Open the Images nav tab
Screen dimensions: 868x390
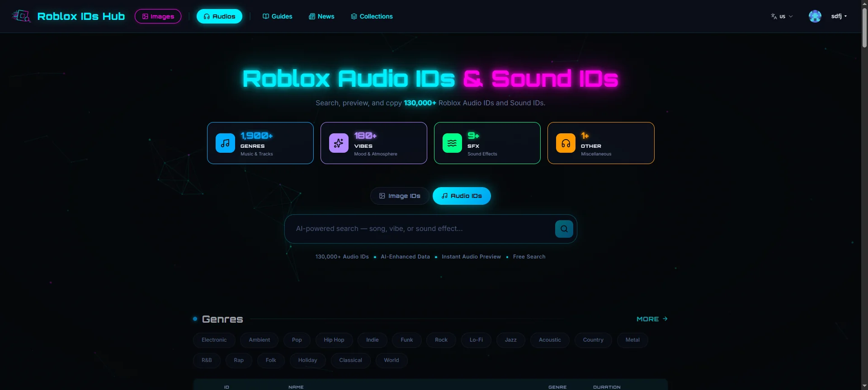[158, 16]
